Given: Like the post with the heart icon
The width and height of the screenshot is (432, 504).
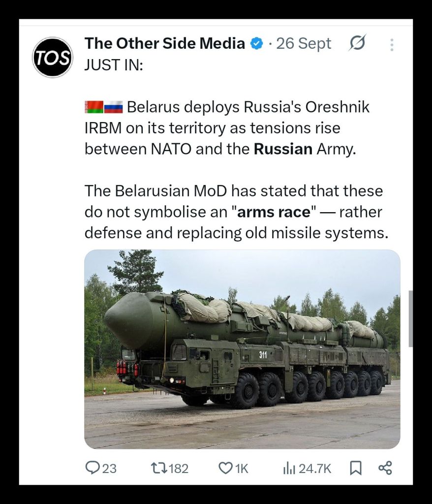Looking at the screenshot, I should tap(225, 468).
